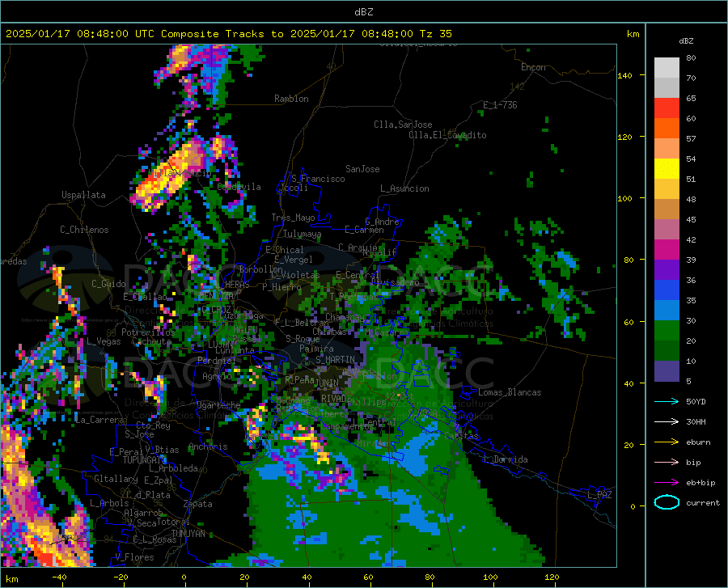
Task: Select the magenta 39-42 dBZ swatch
Action: pyautogui.click(x=667, y=249)
